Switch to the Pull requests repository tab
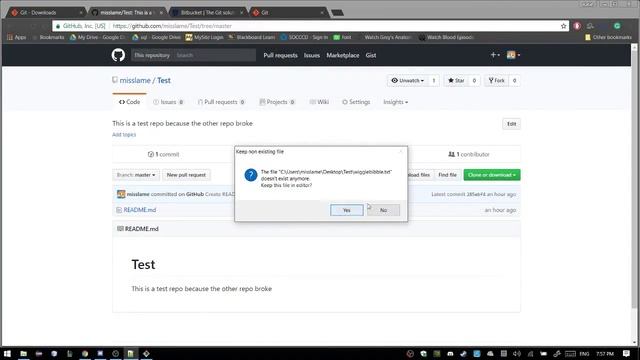The height and width of the screenshot is (360, 640). (221, 102)
